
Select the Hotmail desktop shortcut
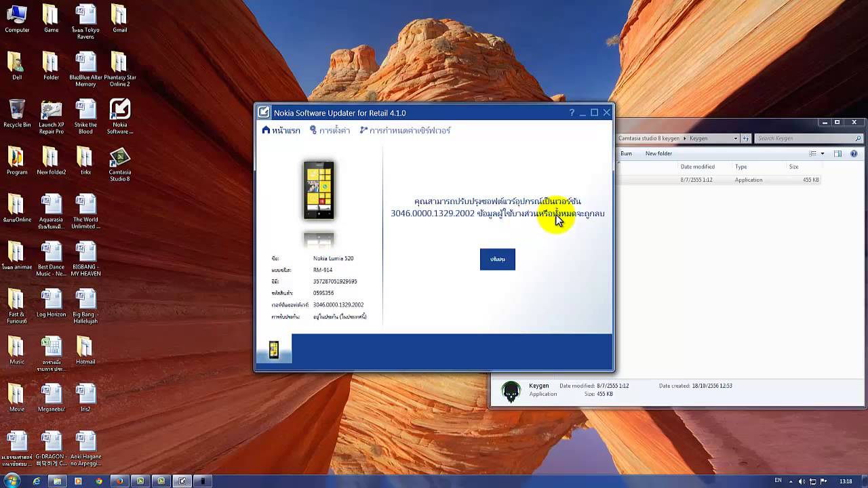click(x=85, y=351)
